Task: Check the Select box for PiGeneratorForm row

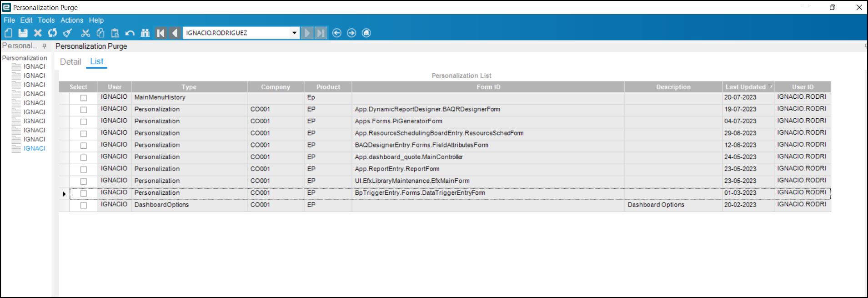Action: [84, 121]
